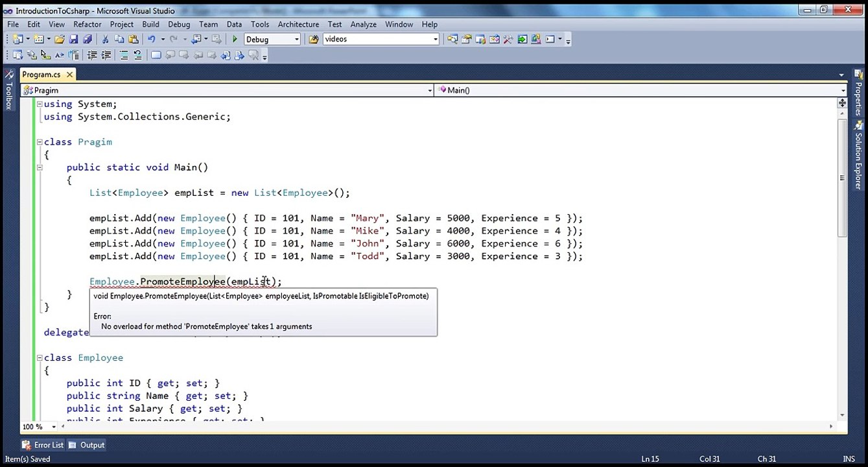The height and width of the screenshot is (467, 868).
Task: Open the Command Window icon
Action: click(550, 39)
